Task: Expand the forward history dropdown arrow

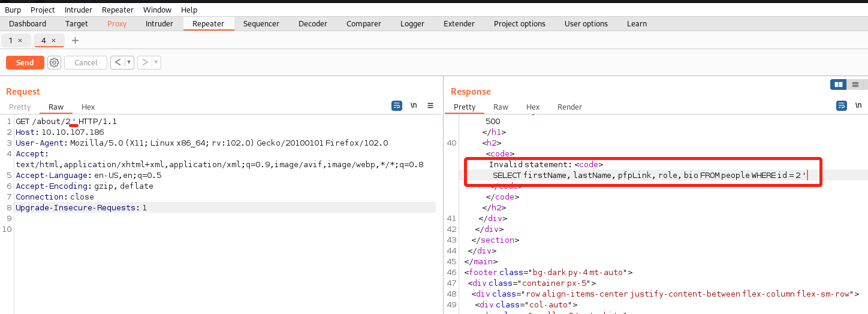Action: (156, 62)
